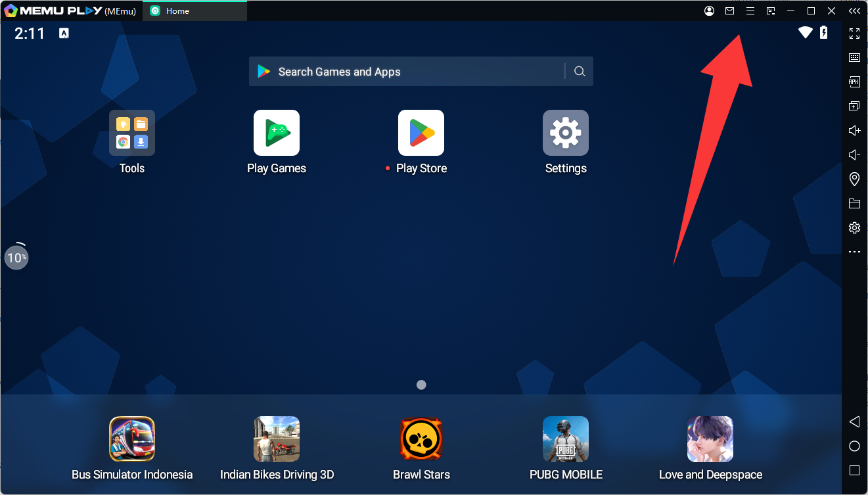Screen dimensions: 868x495
Task: Open Android Settings app
Action: click(x=566, y=133)
